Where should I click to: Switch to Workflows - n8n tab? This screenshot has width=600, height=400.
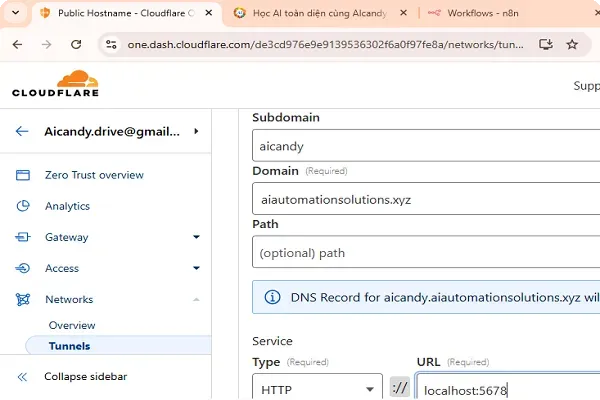pyautogui.click(x=483, y=13)
